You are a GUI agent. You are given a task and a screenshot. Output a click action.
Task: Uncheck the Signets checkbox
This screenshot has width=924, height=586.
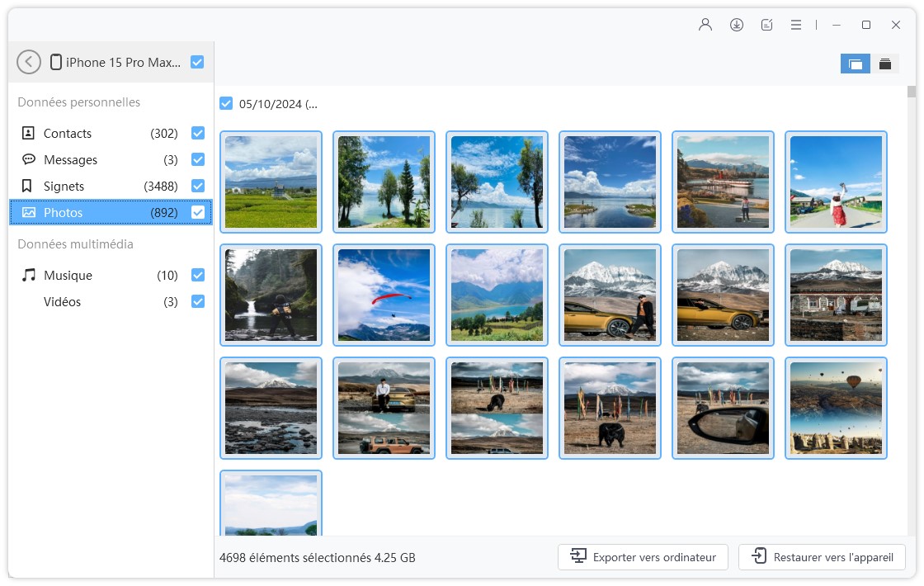[x=198, y=186]
